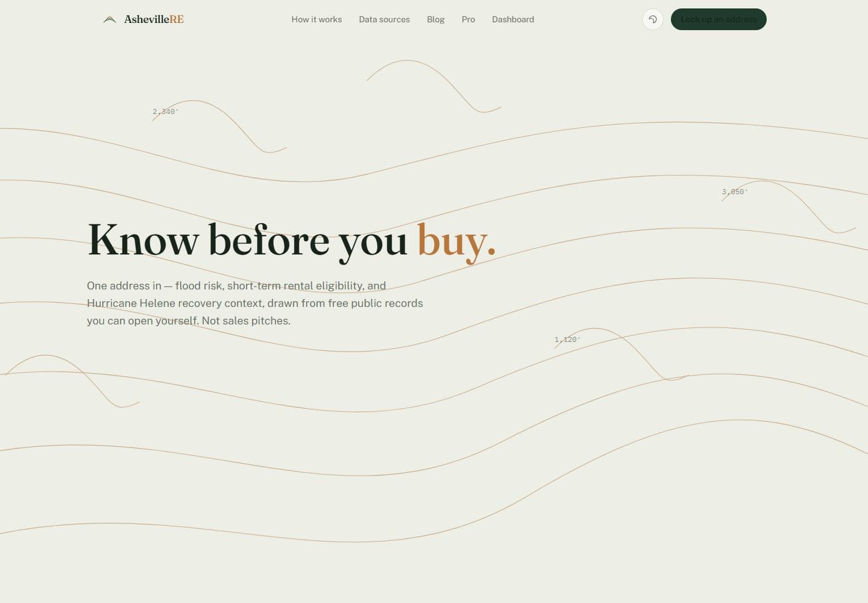Click the Look up an address button

(x=719, y=19)
